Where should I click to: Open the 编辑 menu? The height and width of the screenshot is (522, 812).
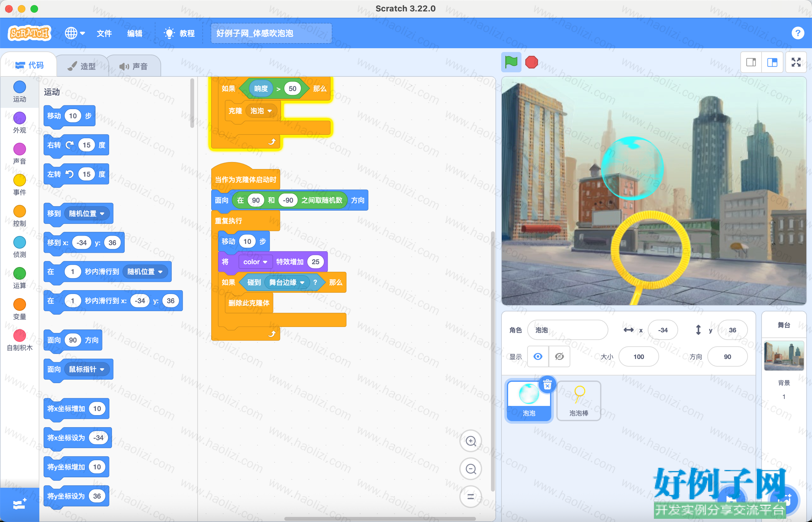134,33
